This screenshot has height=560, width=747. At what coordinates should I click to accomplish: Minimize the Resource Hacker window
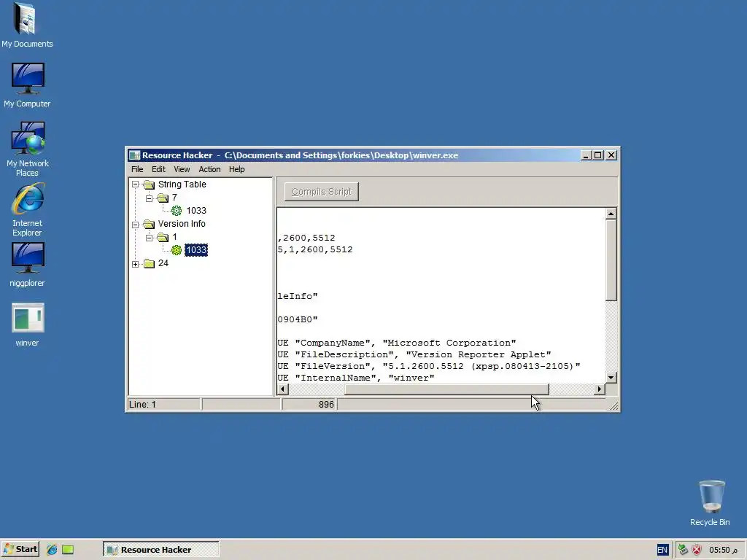[586, 155]
